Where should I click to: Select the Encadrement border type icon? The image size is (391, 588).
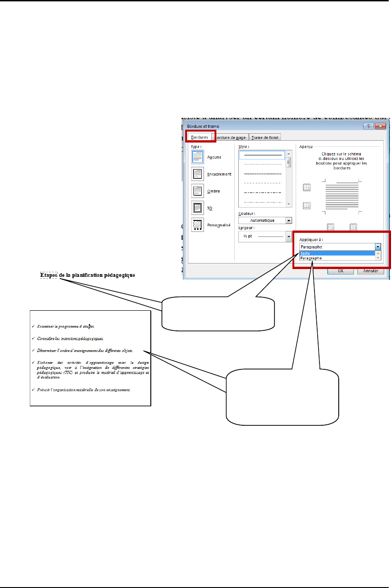point(198,174)
